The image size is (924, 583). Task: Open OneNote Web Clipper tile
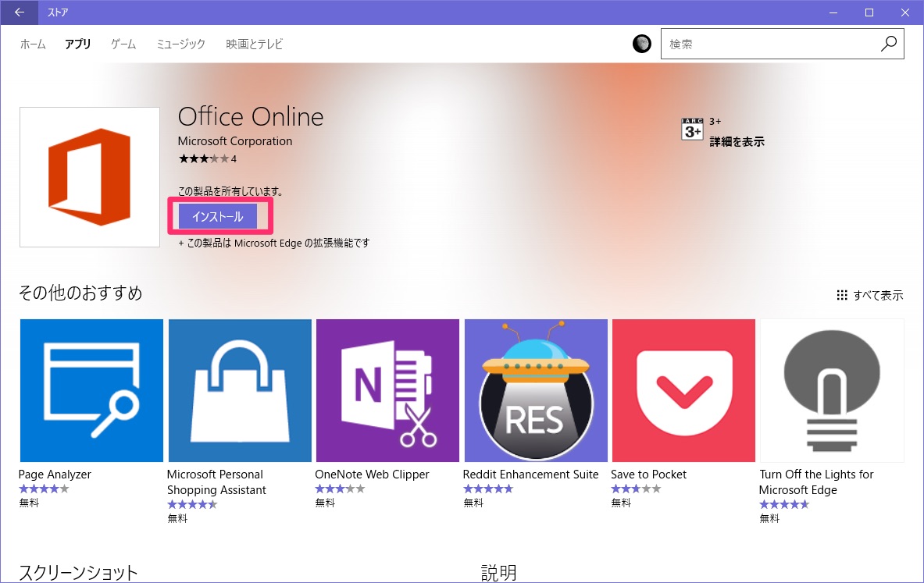387,390
